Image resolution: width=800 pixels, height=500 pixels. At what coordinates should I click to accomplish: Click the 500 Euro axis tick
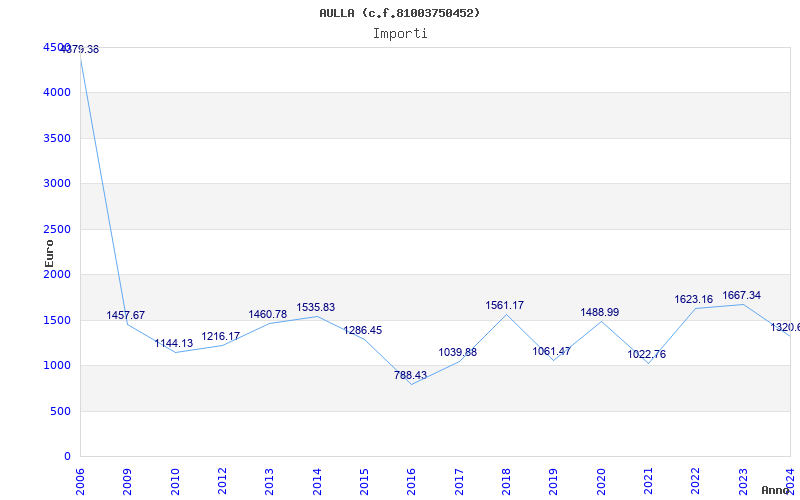[60, 411]
